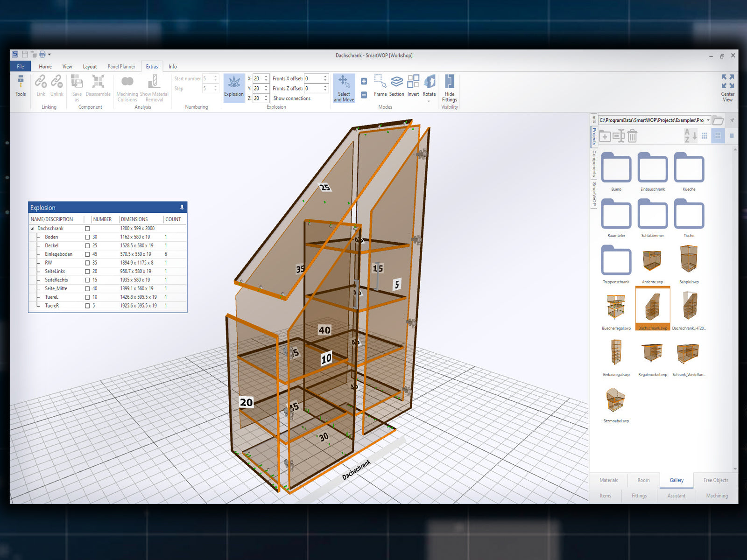Expand the Rotate dropdown arrow
Viewport: 747px width, 560px height.
pos(429,101)
